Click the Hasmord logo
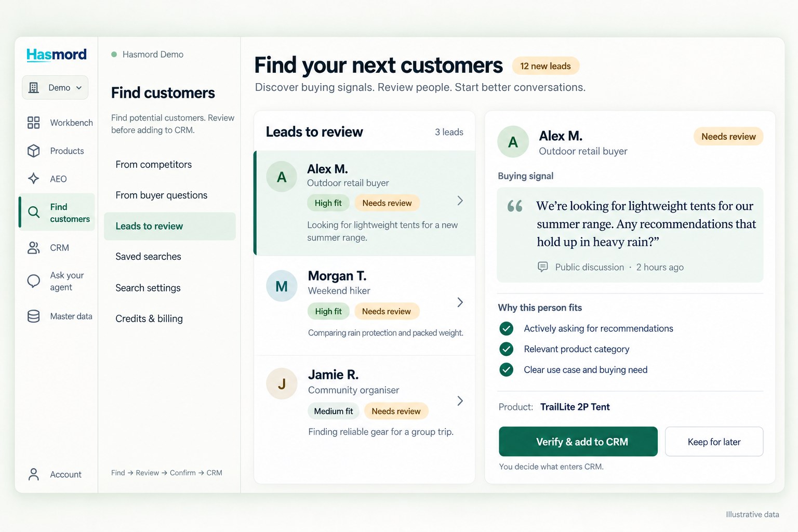The height and width of the screenshot is (532, 798). point(57,55)
